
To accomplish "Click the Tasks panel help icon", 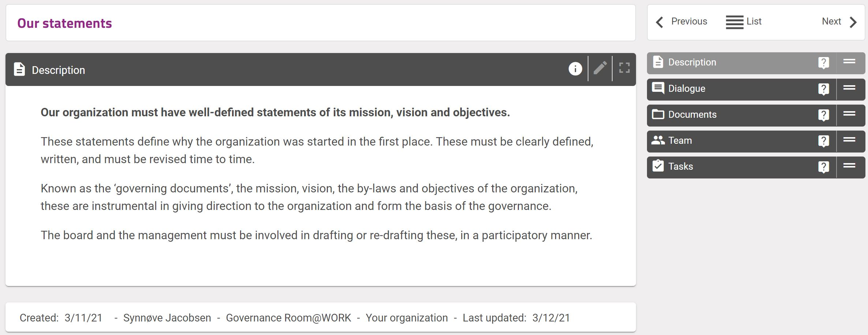I will [823, 167].
